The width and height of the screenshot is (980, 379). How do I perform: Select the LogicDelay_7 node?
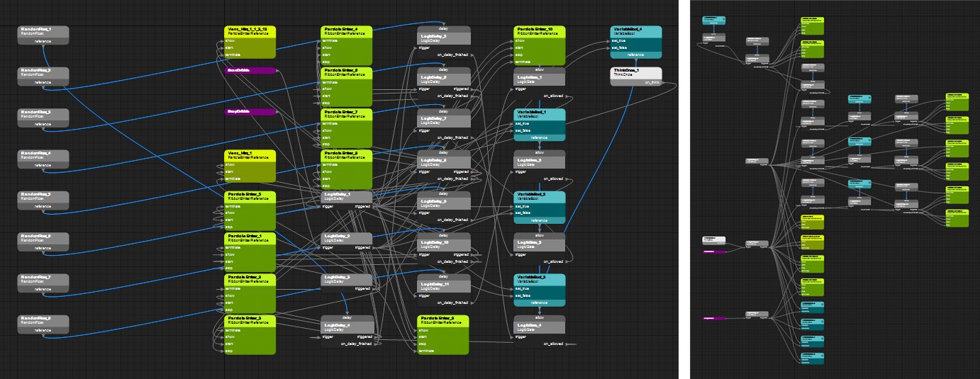pyautogui.click(x=443, y=125)
